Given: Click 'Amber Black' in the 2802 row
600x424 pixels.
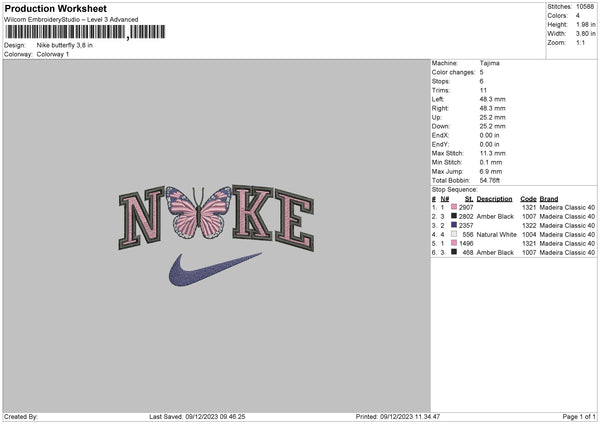Looking at the screenshot, I should (495, 217).
